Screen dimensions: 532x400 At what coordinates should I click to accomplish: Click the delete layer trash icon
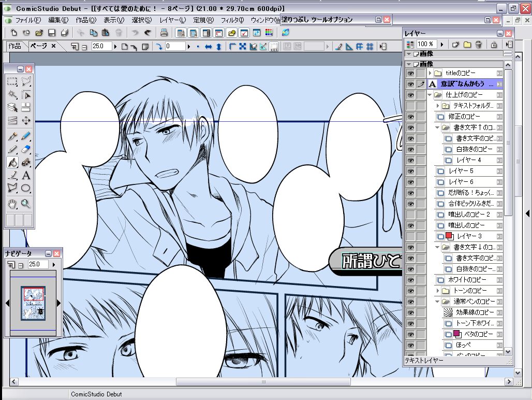[x=478, y=44]
